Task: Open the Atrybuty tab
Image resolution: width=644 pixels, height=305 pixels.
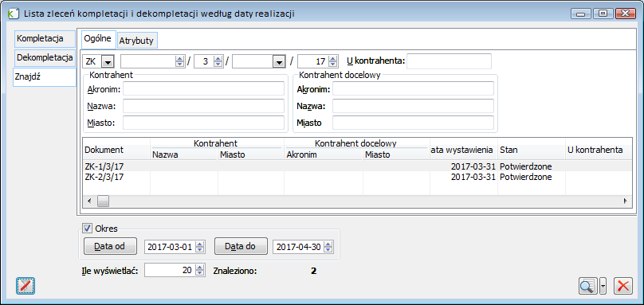Action: point(137,41)
